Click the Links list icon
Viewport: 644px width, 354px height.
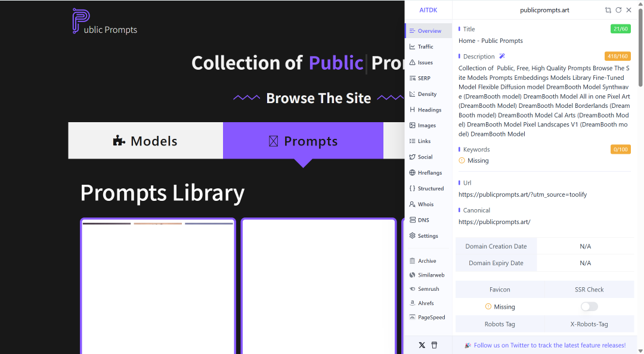tap(413, 141)
